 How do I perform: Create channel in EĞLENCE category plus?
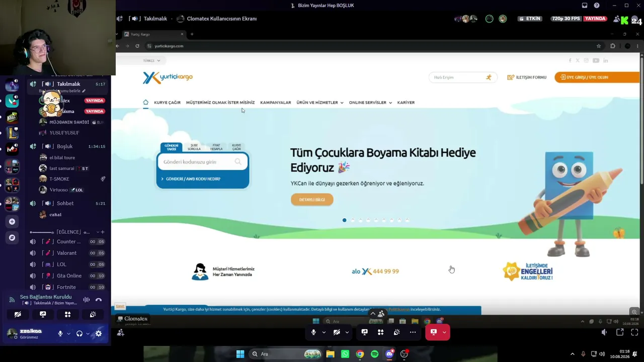tap(103, 232)
